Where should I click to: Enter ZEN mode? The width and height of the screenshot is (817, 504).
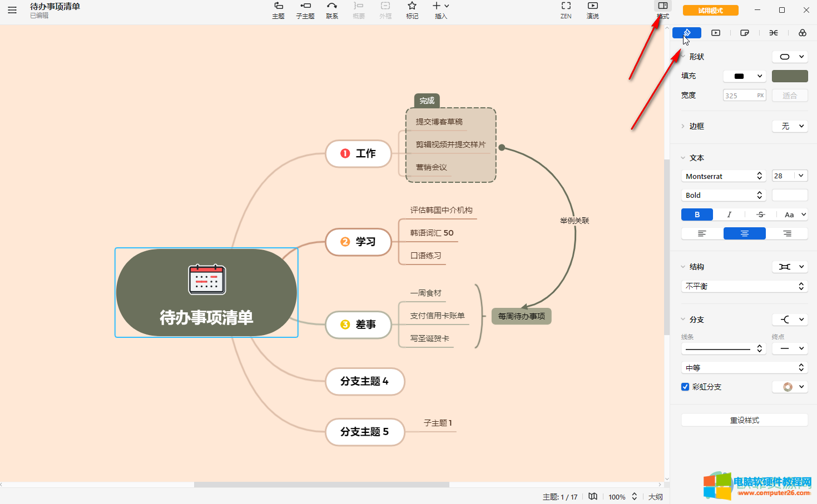click(x=566, y=10)
